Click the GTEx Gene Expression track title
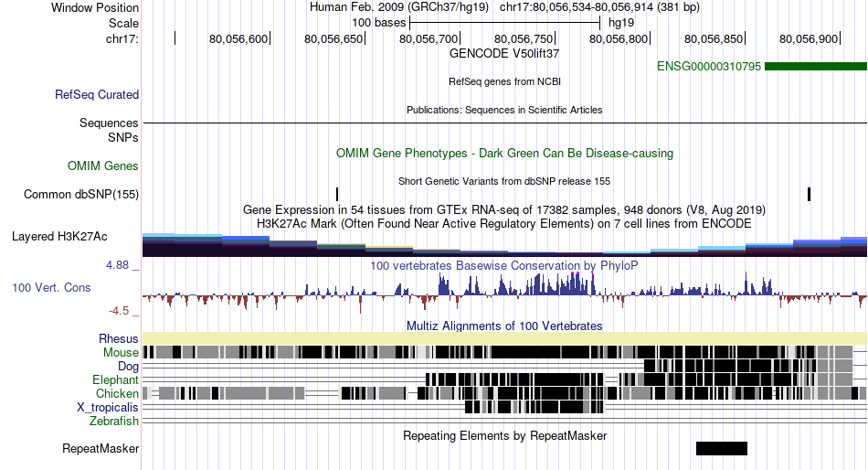868x470 pixels. (504, 210)
